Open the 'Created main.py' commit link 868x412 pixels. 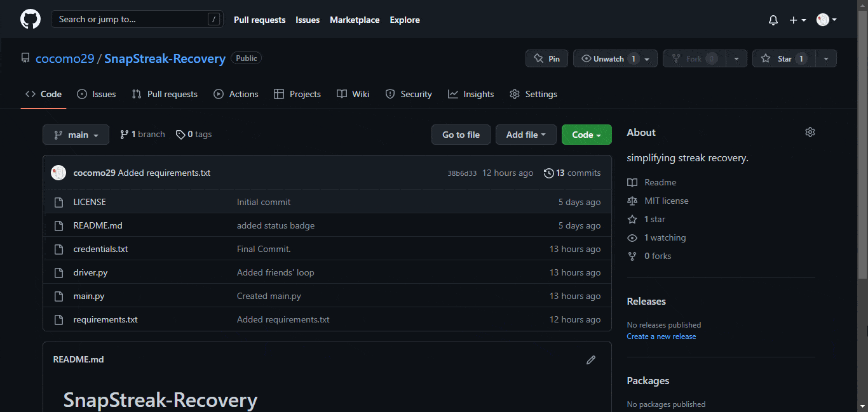click(x=269, y=296)
